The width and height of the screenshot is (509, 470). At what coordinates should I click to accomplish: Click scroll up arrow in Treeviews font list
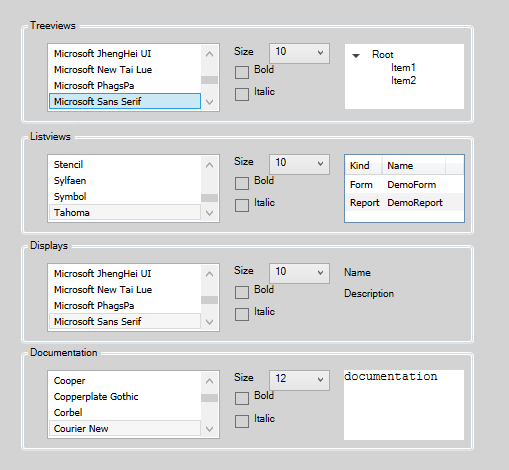click(209, 54)
